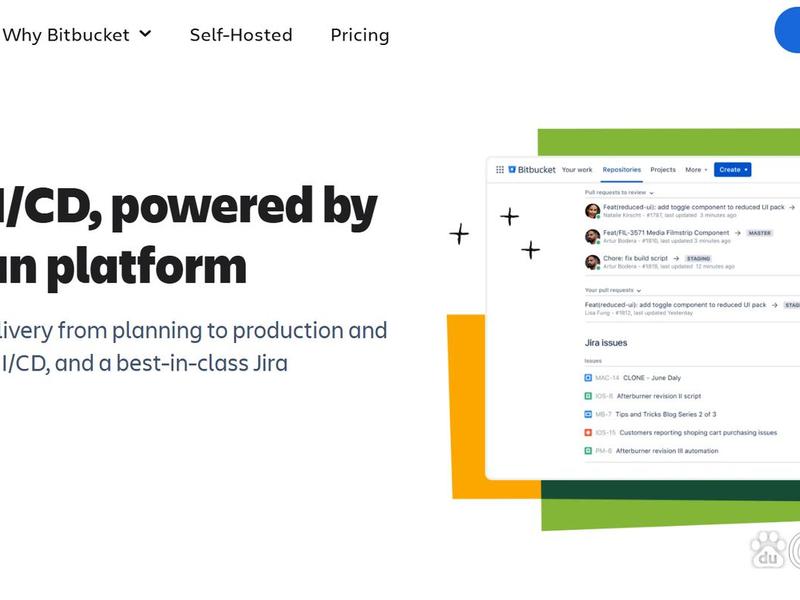Click the green story icon for PM-6
This screenshot has height=600, width=800.
tap(588, 451)
